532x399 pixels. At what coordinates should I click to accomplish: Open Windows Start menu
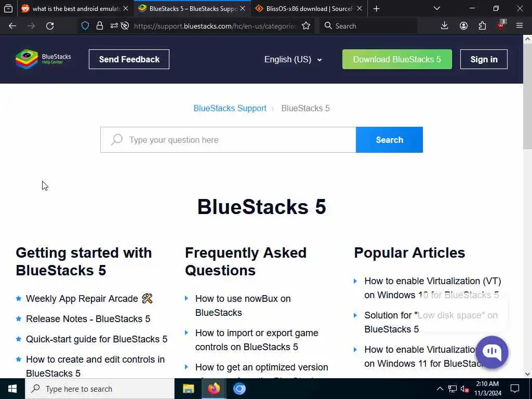point(12,389)
